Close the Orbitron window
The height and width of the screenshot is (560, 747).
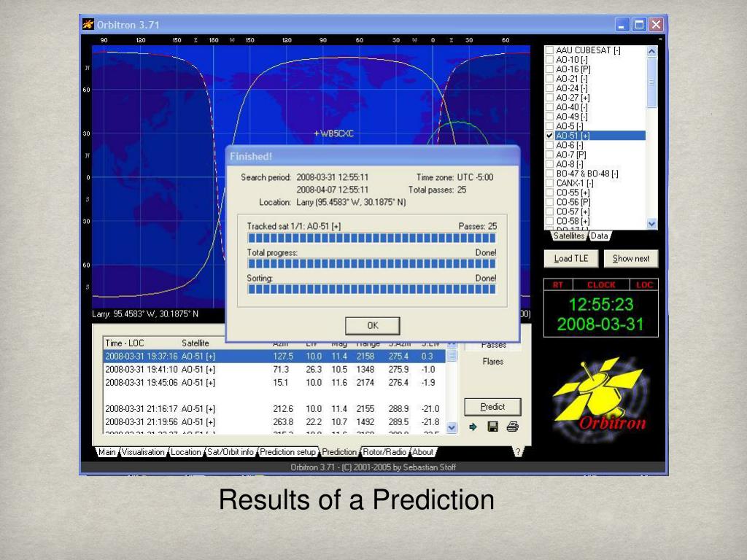[x=656, y=25]
